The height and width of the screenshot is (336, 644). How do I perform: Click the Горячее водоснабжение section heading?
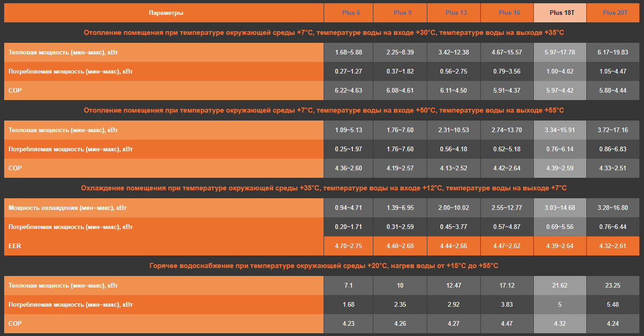coord(324,266)
